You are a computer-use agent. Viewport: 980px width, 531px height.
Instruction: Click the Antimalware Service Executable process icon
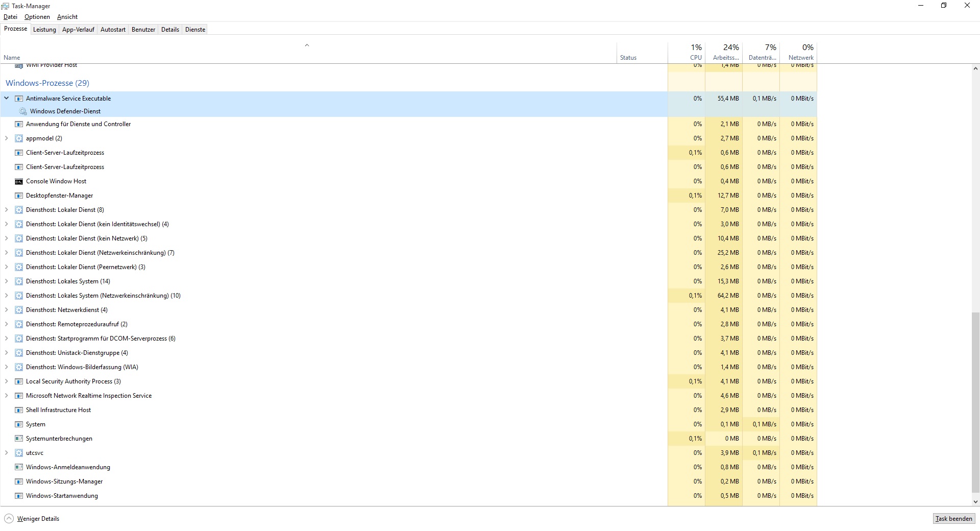[19, 99]
